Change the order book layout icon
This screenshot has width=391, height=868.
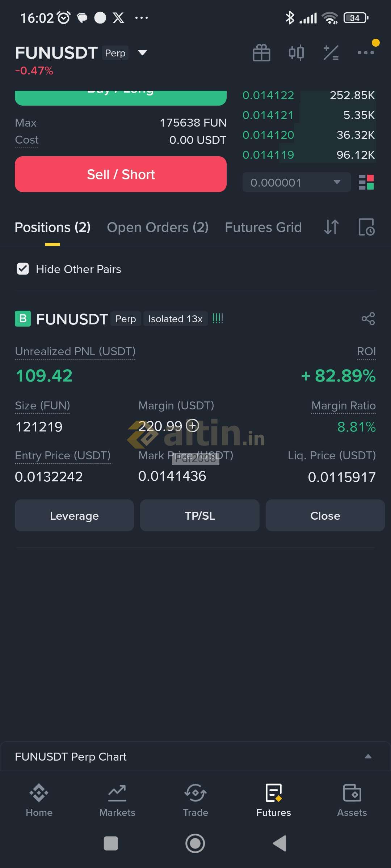click(x=366, y=182)
